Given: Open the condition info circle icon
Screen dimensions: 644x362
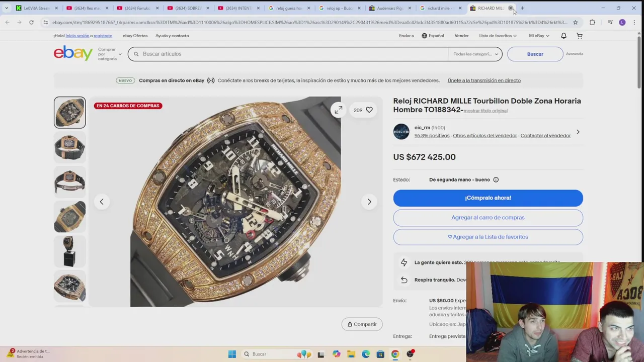Looking at the screenshot, I should (x=496, y=179).
